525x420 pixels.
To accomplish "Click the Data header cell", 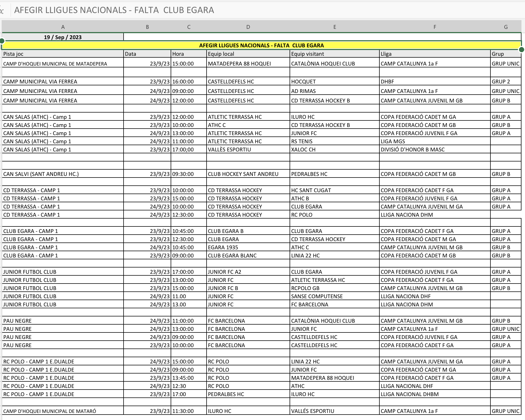I will pyautogui.click(x=147, y=54).
